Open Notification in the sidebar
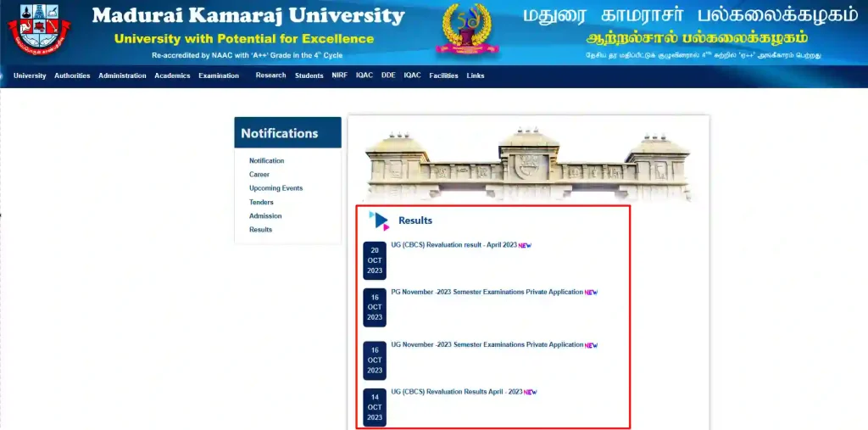868x430 pixels. point(266,160)
